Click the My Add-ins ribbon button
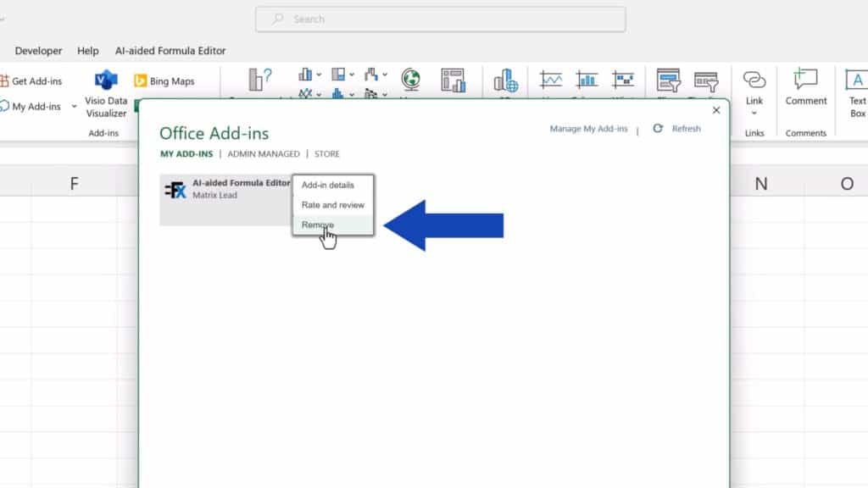The image size is (868, 488). point(31,106)
